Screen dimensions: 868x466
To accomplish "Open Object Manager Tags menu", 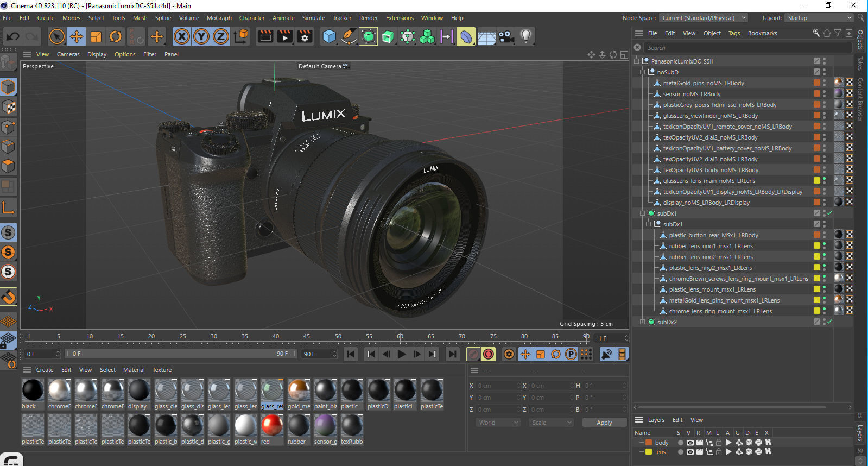I will pos(734,33).
